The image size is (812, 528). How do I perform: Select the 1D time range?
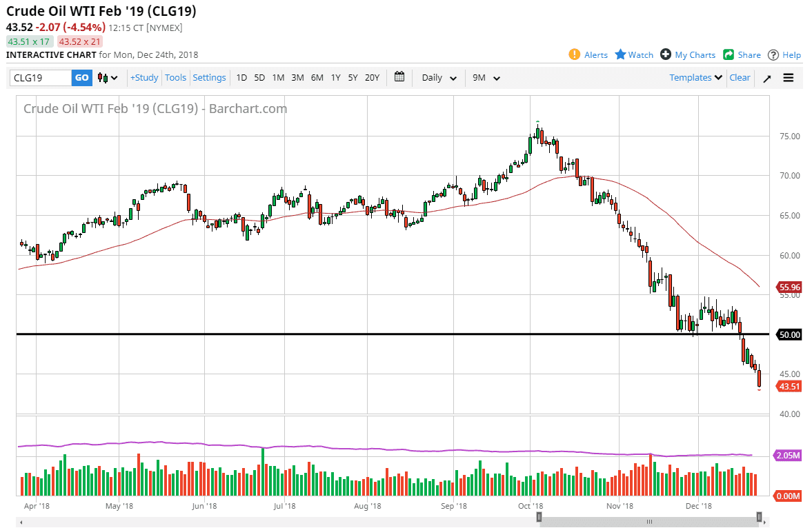tap(241, 78)
